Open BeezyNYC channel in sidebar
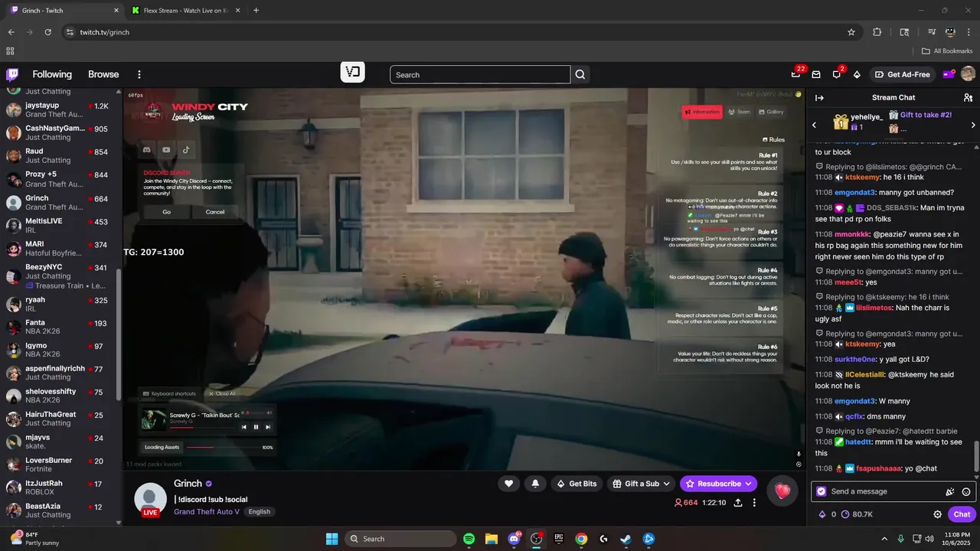 (59, 275)
